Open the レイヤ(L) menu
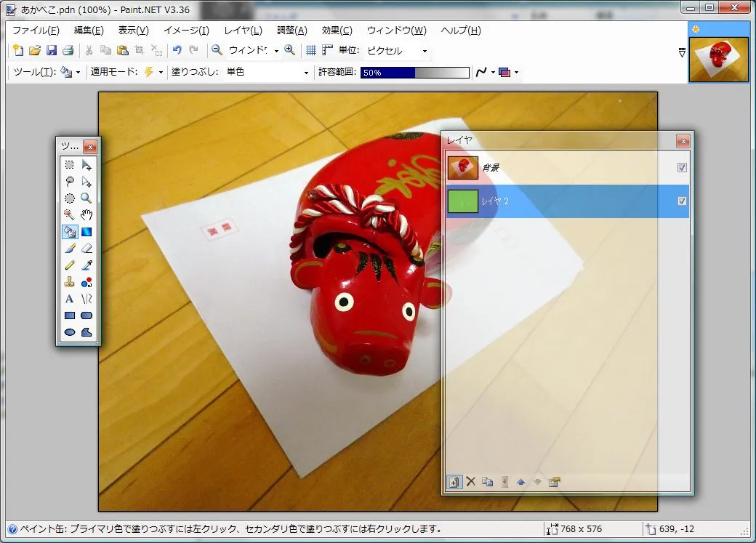The width and height of the screenshot is (756, 543). [x=243, y=31]
